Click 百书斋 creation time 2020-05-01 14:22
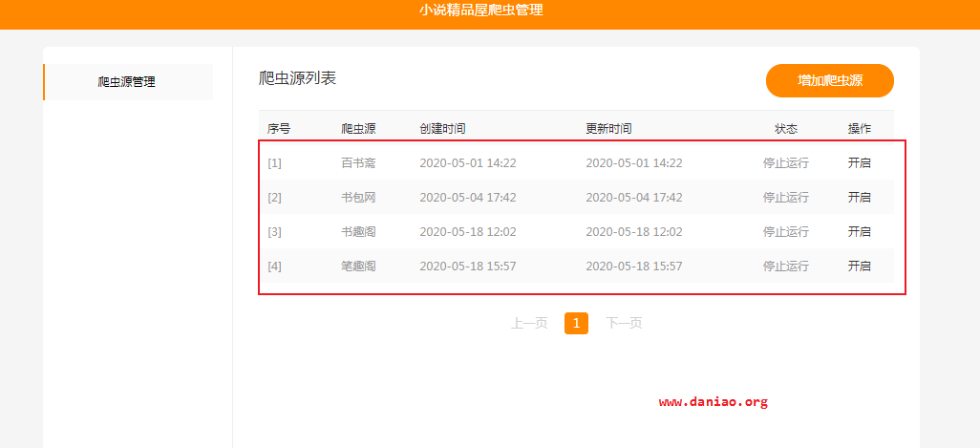 pyautogui.click(x=467, y=163)
